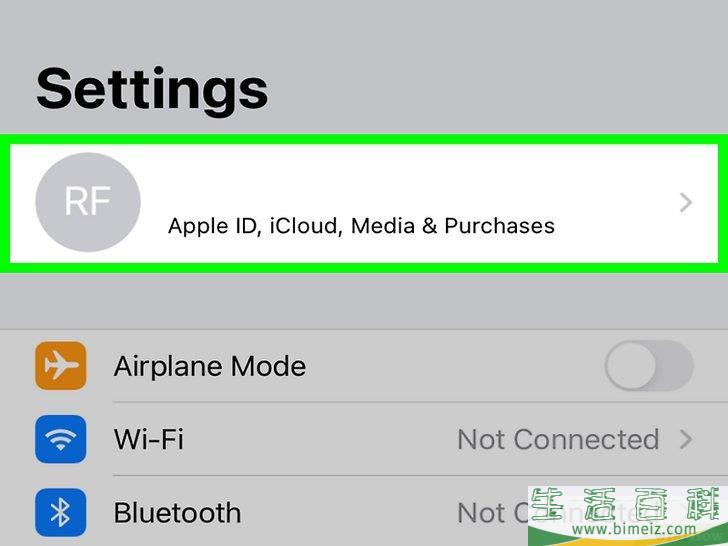Open the Wi-Fi menu row label
This screenshot has height=546, width=728.
tap(149, 439)
